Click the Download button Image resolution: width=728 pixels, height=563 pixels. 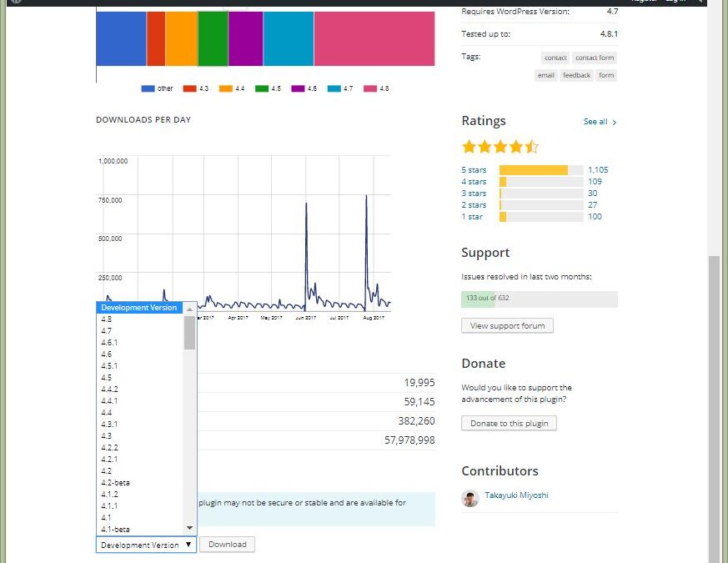(227, 545)
